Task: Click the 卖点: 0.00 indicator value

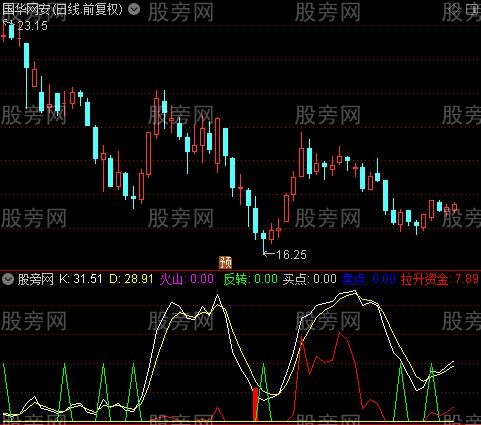Action: tap(369, 279)
